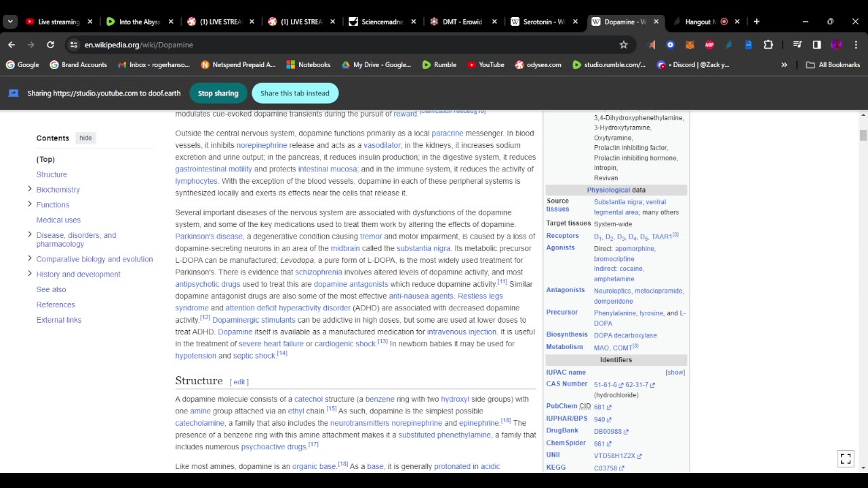Show the IUPAC name

point(675,372)
